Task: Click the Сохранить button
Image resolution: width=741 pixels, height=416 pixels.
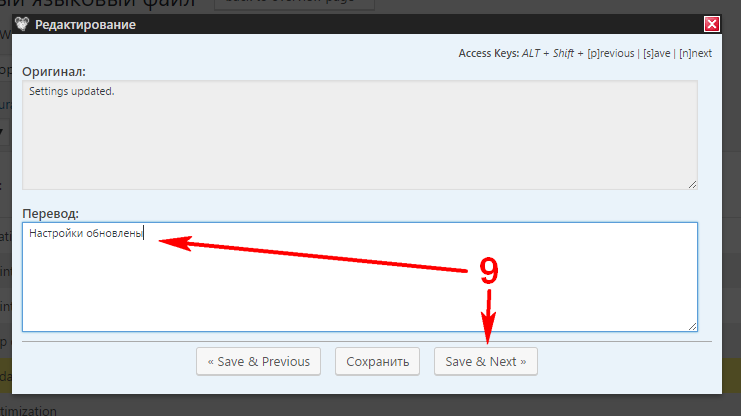Action: pyautogui.click(x=378, y=362)
